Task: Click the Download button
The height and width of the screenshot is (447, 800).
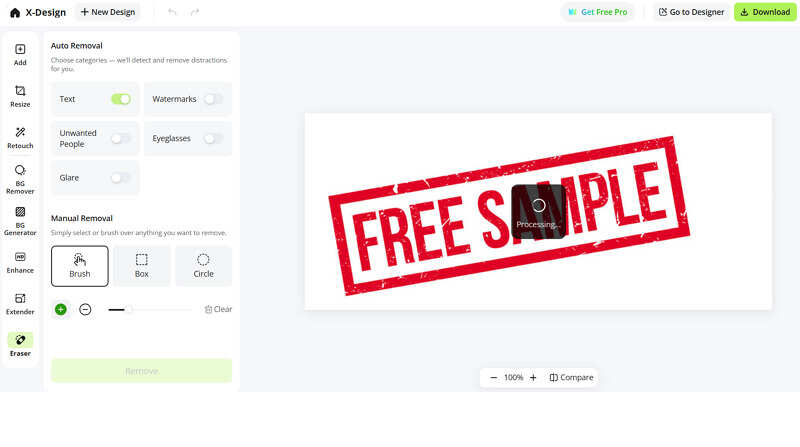Action: click(x=765, y=12)
